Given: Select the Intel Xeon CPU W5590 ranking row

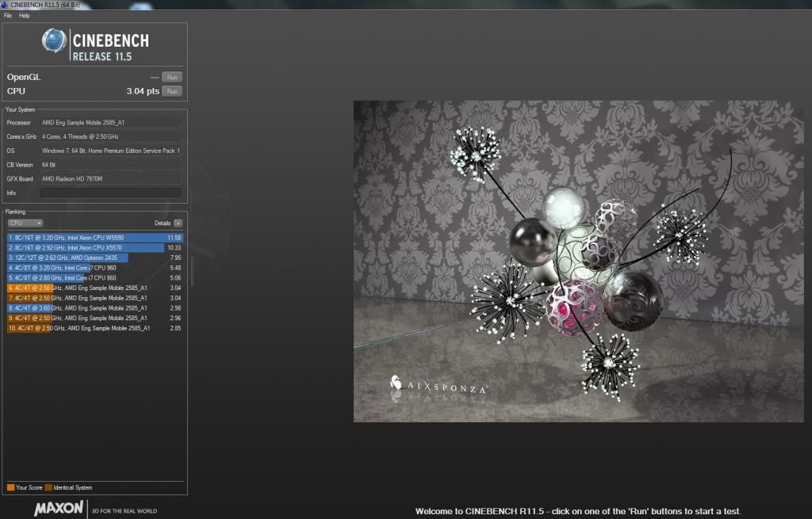Looking at the screenshot, I should click(x=95, y=238).
